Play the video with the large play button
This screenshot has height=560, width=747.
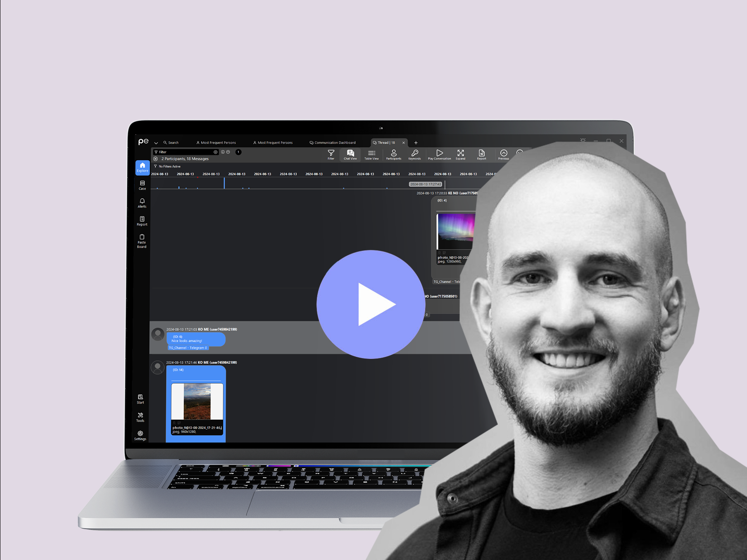click(x=371, y=304)
